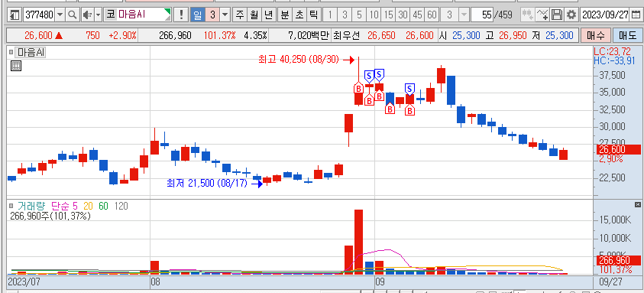This screenshot has width=644, height=293.
Task: Select the 분 minute chart period
Action: (284, 15)
